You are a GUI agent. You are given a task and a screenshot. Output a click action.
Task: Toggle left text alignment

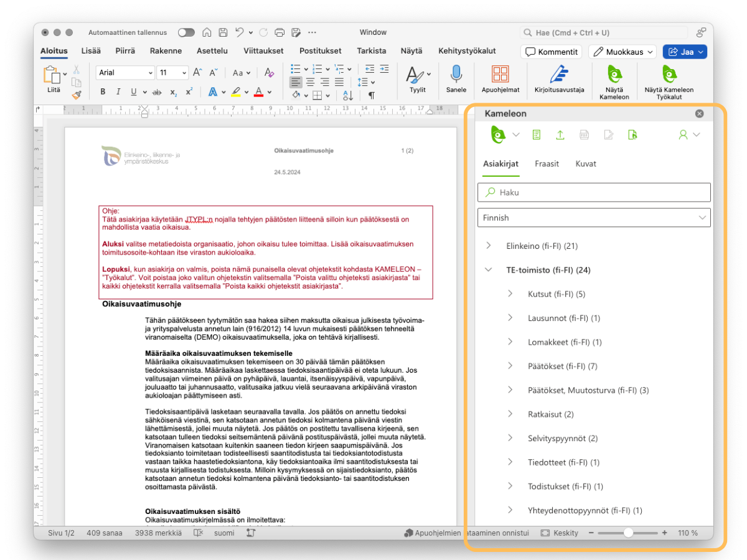coord(296,82)
